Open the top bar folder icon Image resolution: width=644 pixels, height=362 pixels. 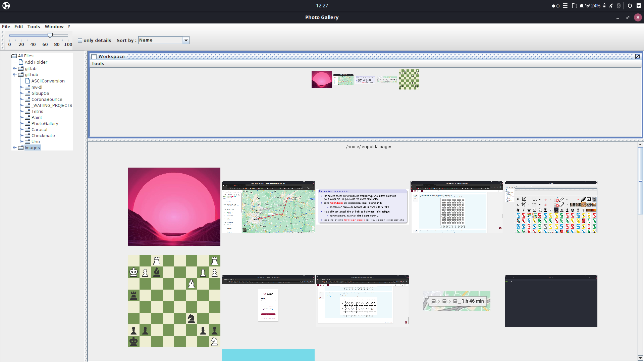[x=574, y=6]
